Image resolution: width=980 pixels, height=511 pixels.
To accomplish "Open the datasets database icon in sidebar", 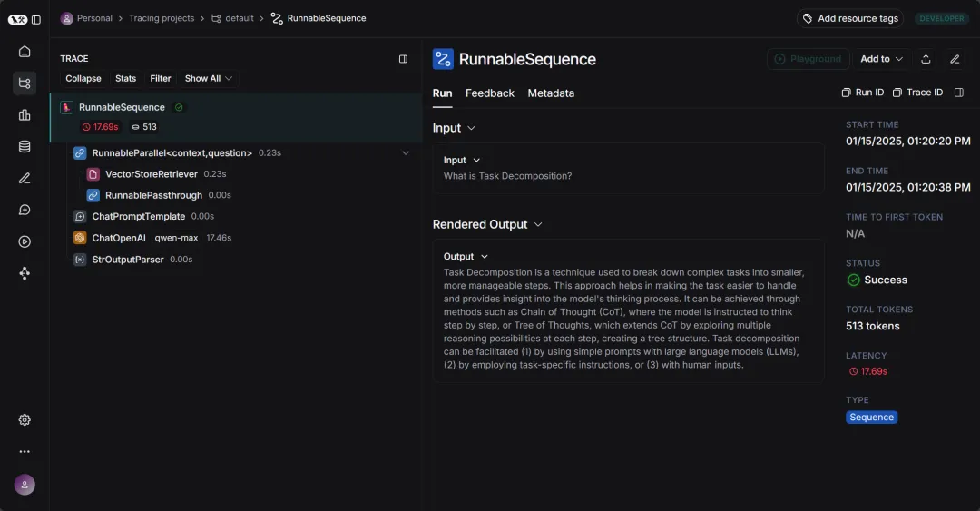I will (24, 146).
